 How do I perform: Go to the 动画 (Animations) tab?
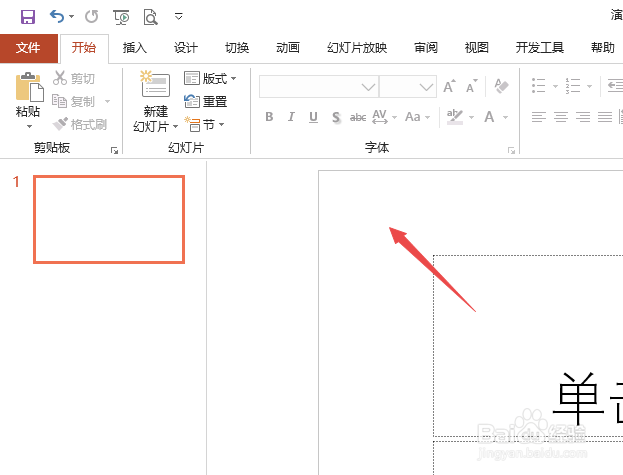[288, 48]
